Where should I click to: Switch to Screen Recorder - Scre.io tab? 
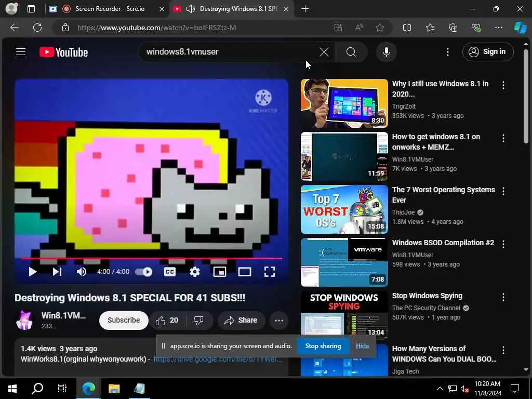coord(110,9)
